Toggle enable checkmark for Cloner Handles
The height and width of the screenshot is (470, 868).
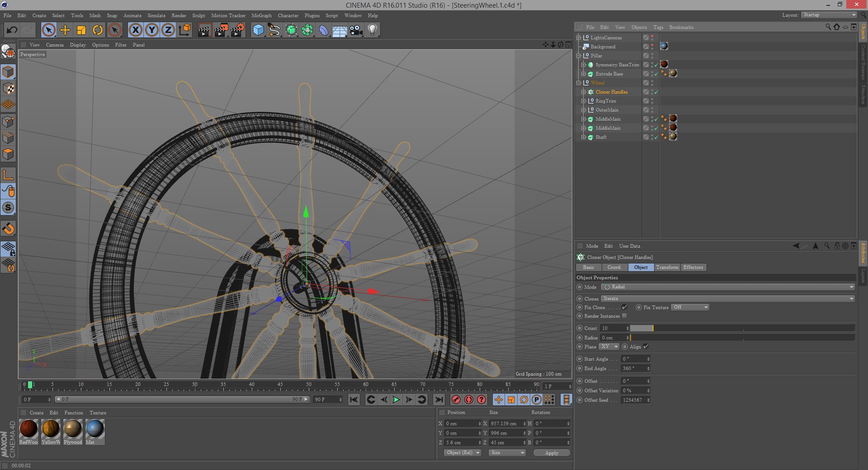coord(656,92)
